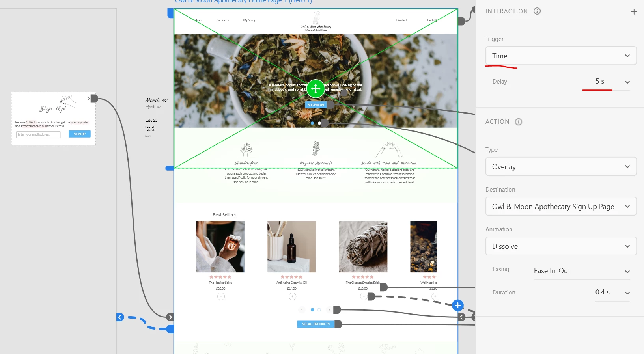Viewport: 644px width, 354px height.
Task: Click the Wellness Herbs product image
Action: (x=424, y=247)
